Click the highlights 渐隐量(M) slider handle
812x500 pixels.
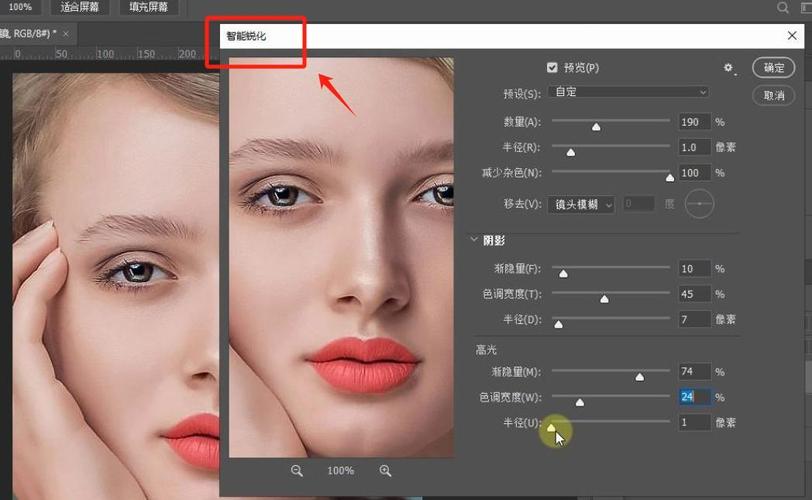639,377
